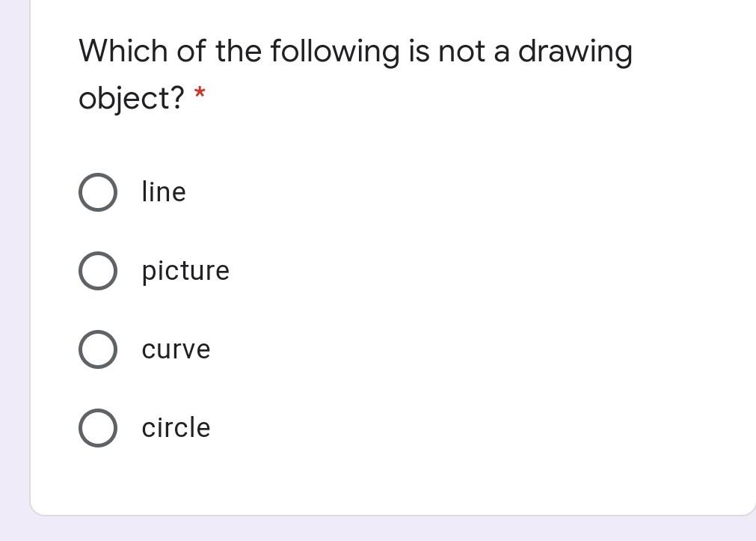The image size is (756, 541).
Task: Click the word 'not' in the question
Action: tap(462, 52)
